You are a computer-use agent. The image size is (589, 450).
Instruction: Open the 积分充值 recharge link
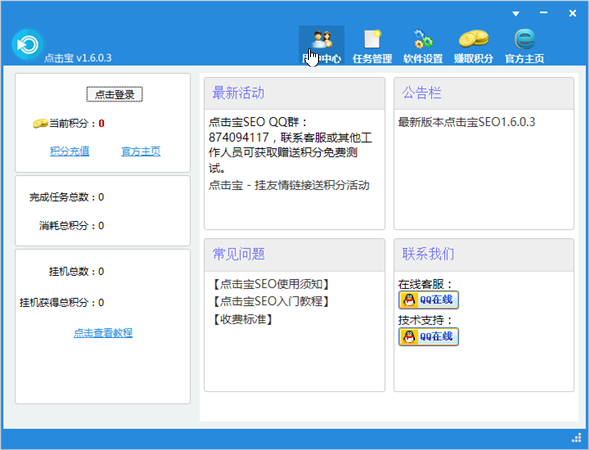click(69, 151)
